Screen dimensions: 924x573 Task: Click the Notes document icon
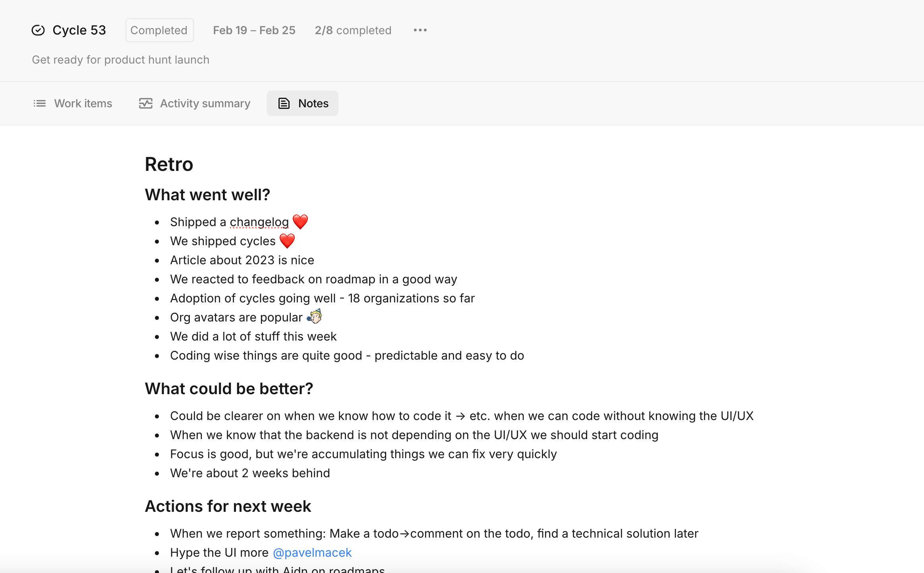[284, 103]
